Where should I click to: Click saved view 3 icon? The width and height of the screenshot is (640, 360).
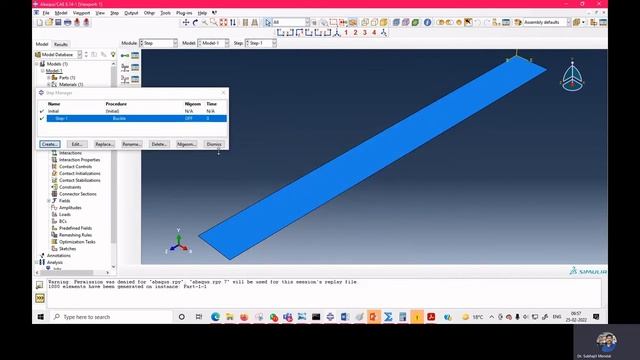(365, 33)
